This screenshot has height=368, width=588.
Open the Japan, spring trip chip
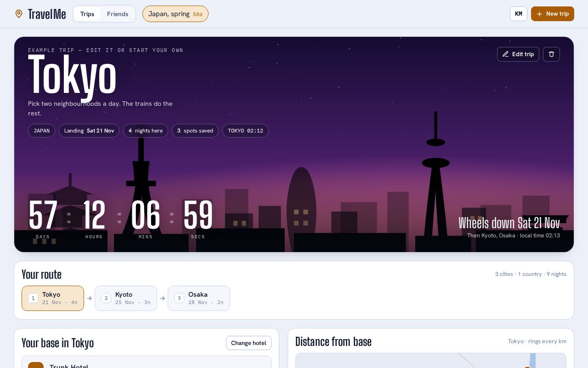click(x=175, y=14)
